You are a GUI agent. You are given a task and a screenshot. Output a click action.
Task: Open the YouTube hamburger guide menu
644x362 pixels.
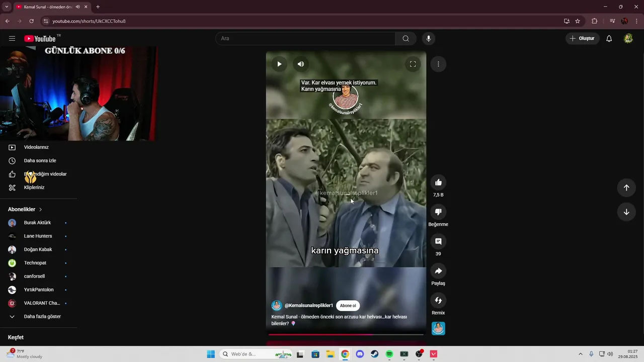click(12, 38)
